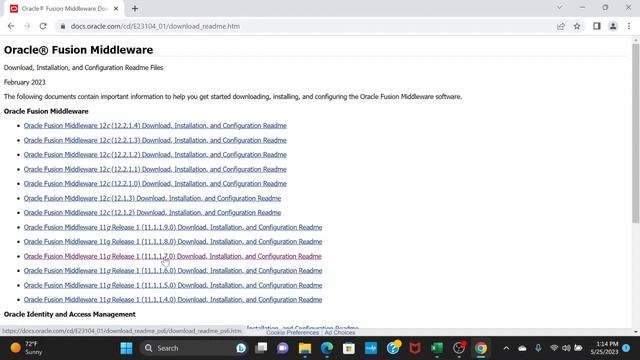Open the 12c (12.2.1.2) Readme link
This screenshot has height=360, width=640.
155,155
